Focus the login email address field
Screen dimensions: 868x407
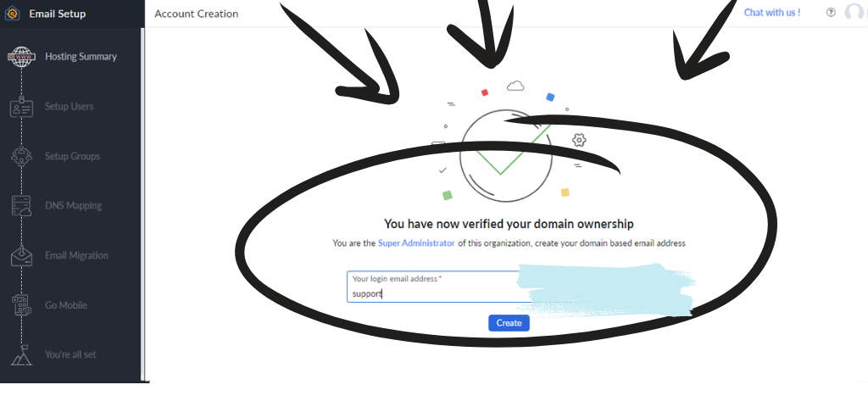tap(432, 293)
